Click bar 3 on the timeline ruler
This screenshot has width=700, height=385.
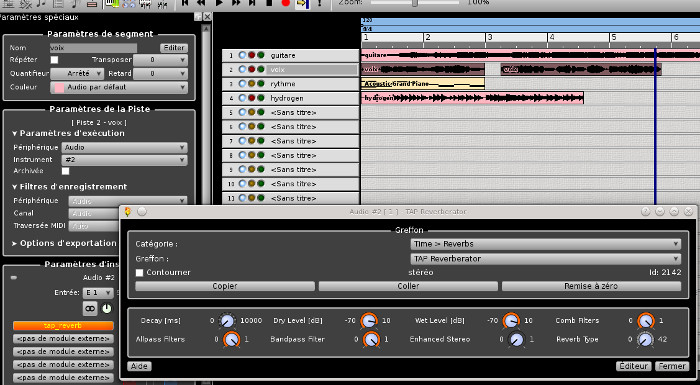click(x=490, y=38)
